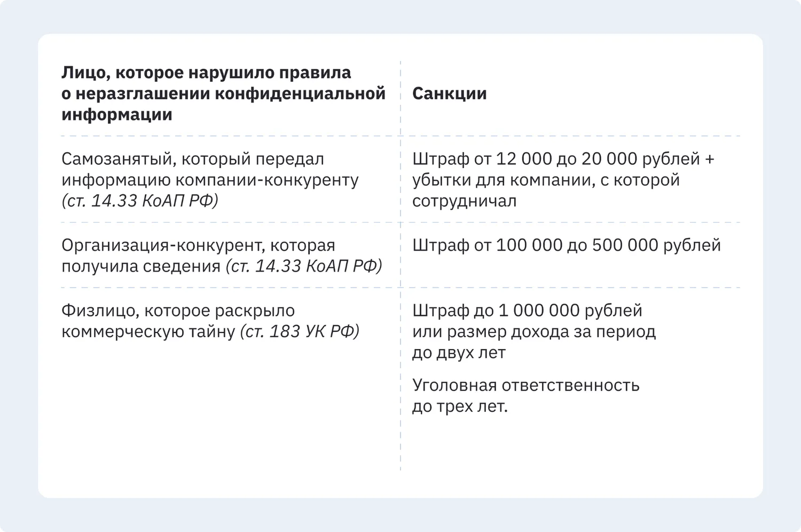Click the word "сотрудничал"
Screen dimensions: 801x532
[464, 201]
